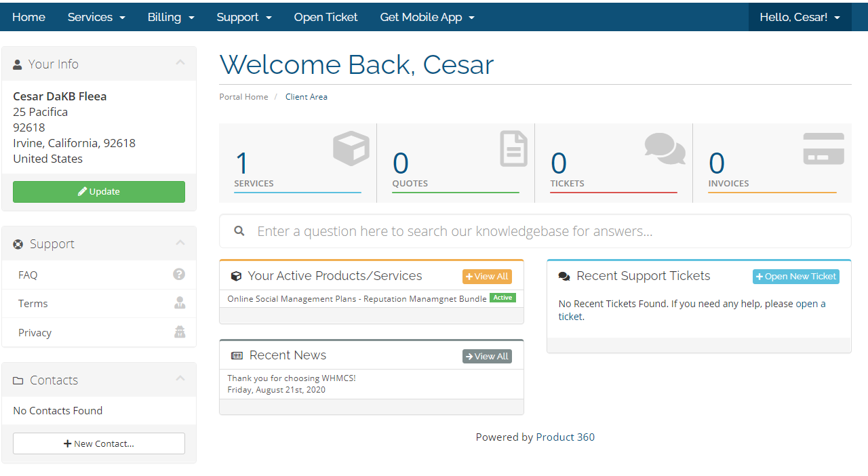Open the Thank you for choosing WHMCS news

292,378
